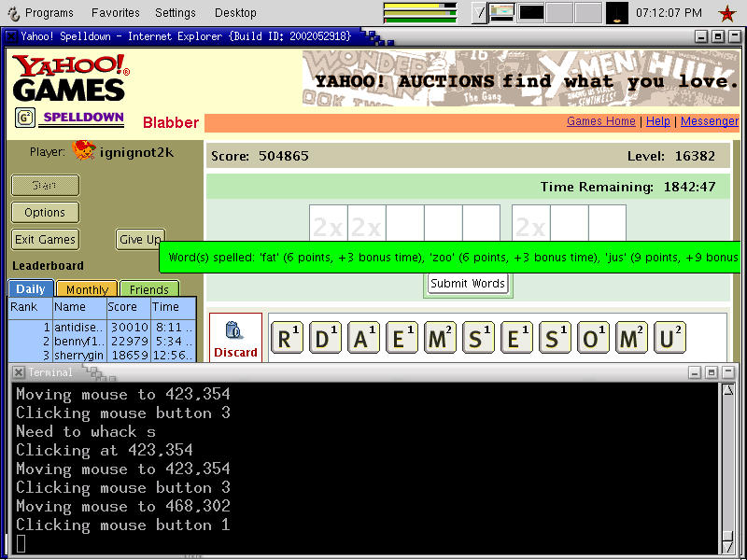Open the Settings menu
The height and width of the screenshot is (560, 747).
(x=176, y=13)
